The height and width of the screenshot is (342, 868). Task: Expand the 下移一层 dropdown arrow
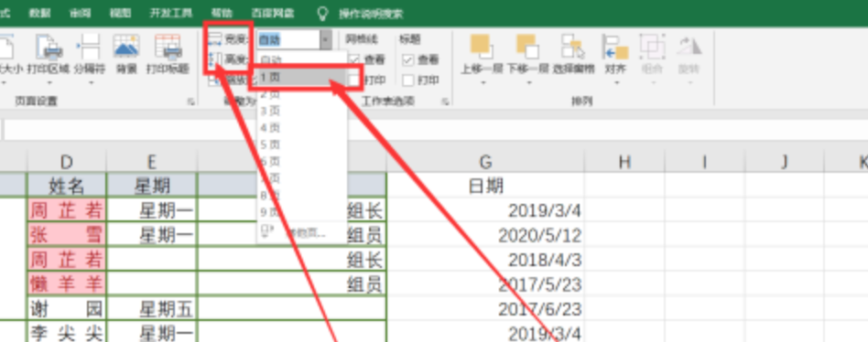pyautogui.click(x=528, y=83)
